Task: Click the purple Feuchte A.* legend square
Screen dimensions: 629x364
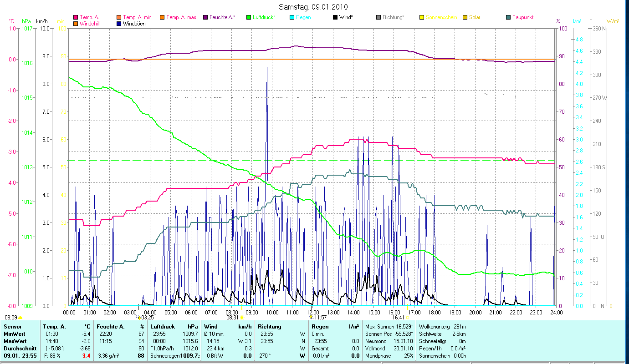Action: coord(205,18)
